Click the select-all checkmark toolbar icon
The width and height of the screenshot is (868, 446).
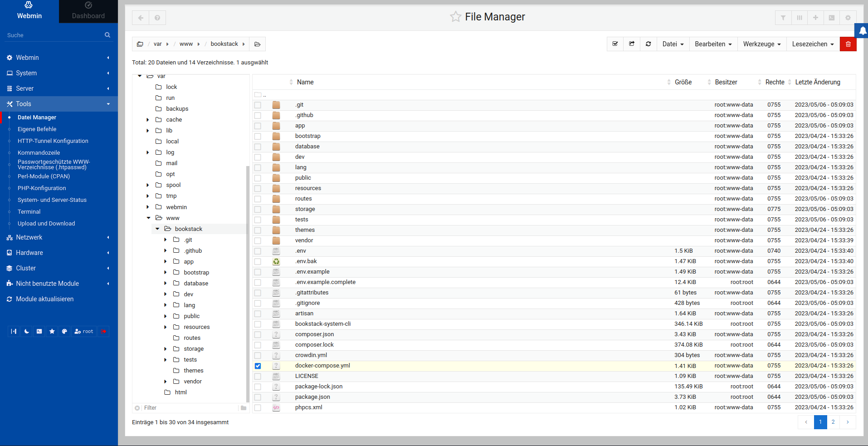tap(615, 44)
